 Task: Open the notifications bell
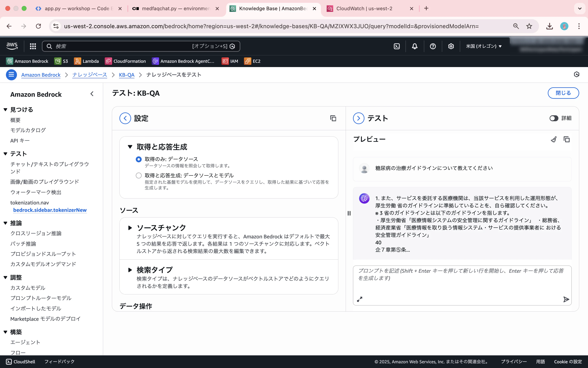(x=414, y=46)
